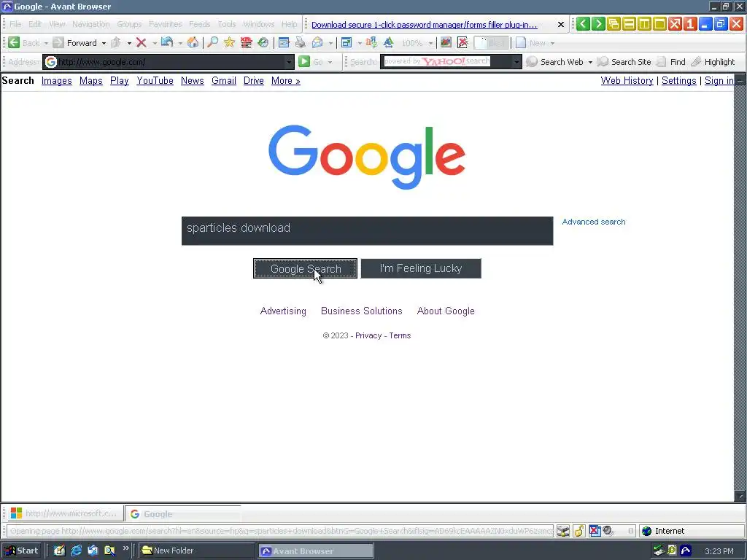Click the red close-all-tabs button
Screen dimensions: 747x560
(675, 24)
